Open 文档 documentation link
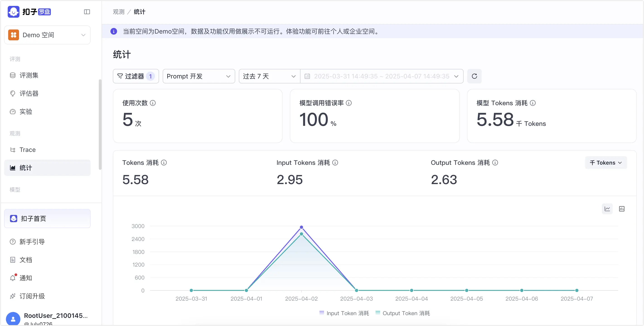Viewport: 644px width, 326px height. pos(47,260)
